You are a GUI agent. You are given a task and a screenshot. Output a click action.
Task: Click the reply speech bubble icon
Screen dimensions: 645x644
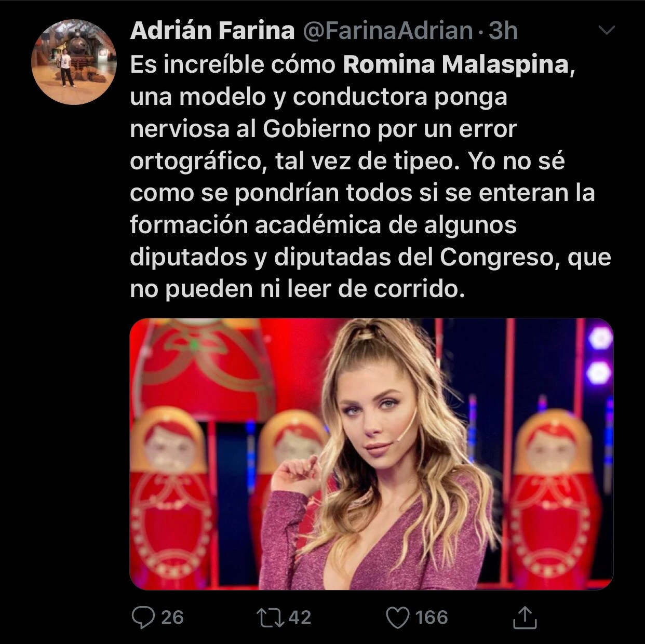(x=142, y=618)
